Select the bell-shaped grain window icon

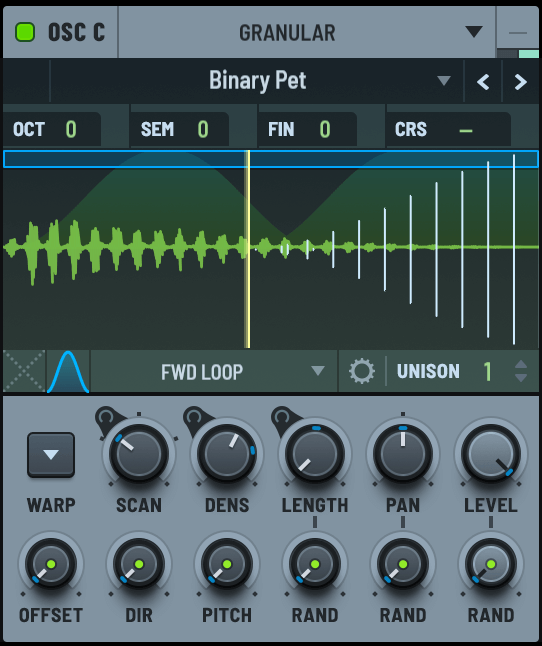68,371
